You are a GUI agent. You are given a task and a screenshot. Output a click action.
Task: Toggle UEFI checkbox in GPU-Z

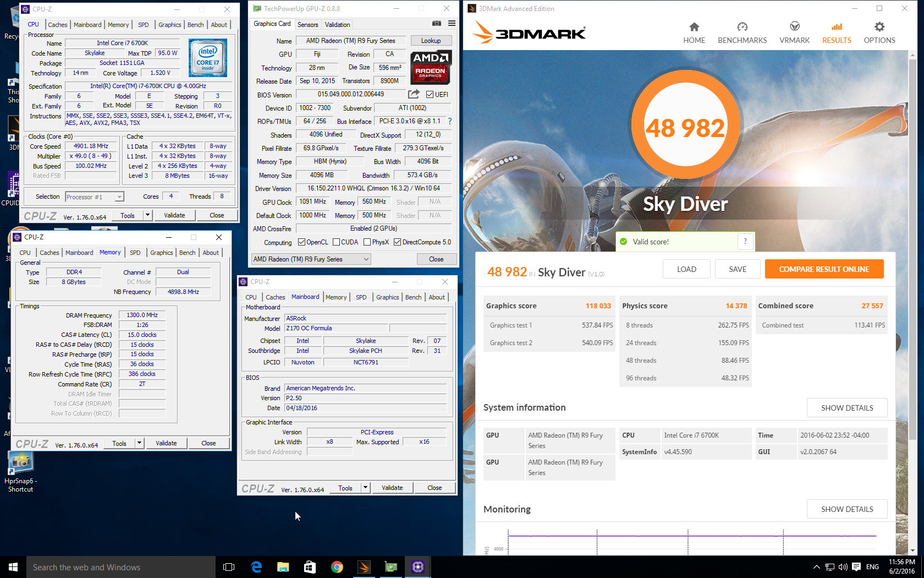click(x=430, y=95)
